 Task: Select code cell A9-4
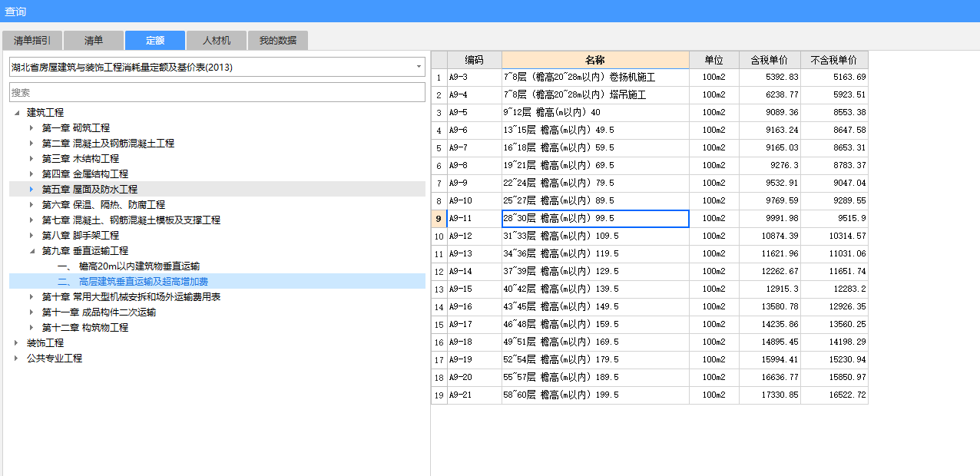coord(475,95)
